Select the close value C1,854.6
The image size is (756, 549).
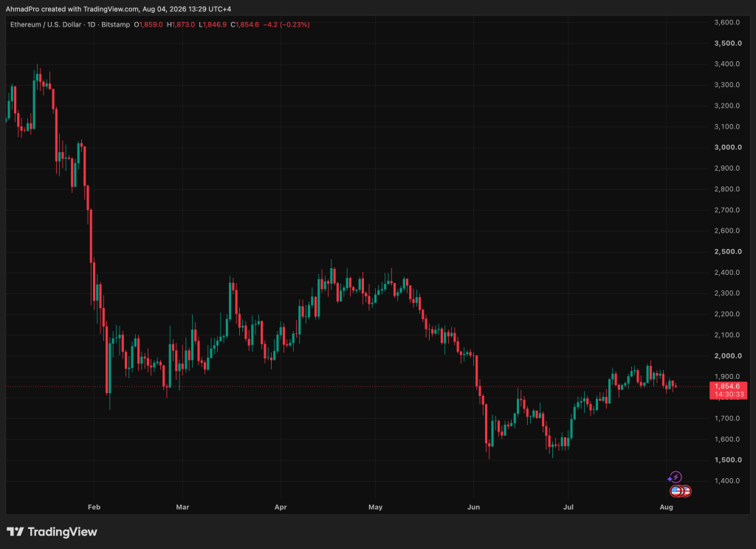click(245, 24)
